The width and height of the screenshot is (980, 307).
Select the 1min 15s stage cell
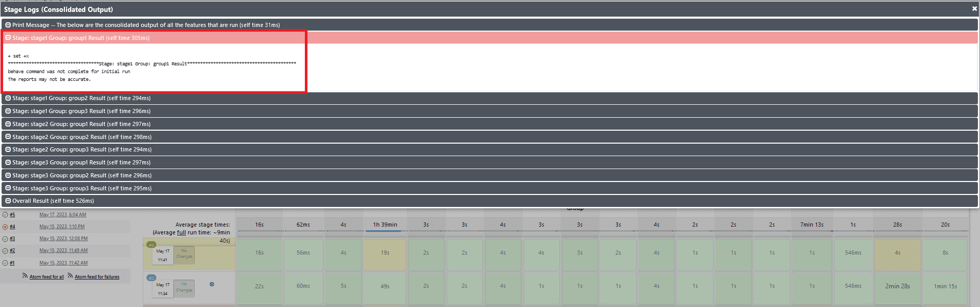(945, 288)
